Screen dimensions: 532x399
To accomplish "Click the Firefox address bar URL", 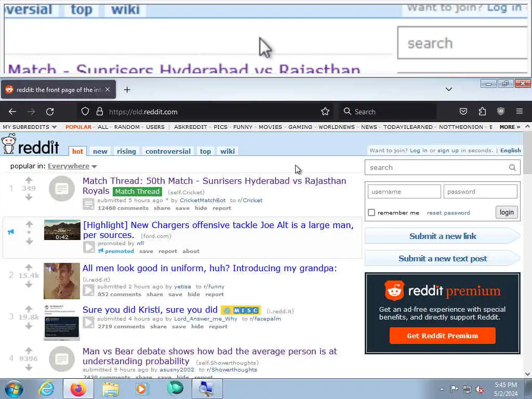I will click(143, 112).
